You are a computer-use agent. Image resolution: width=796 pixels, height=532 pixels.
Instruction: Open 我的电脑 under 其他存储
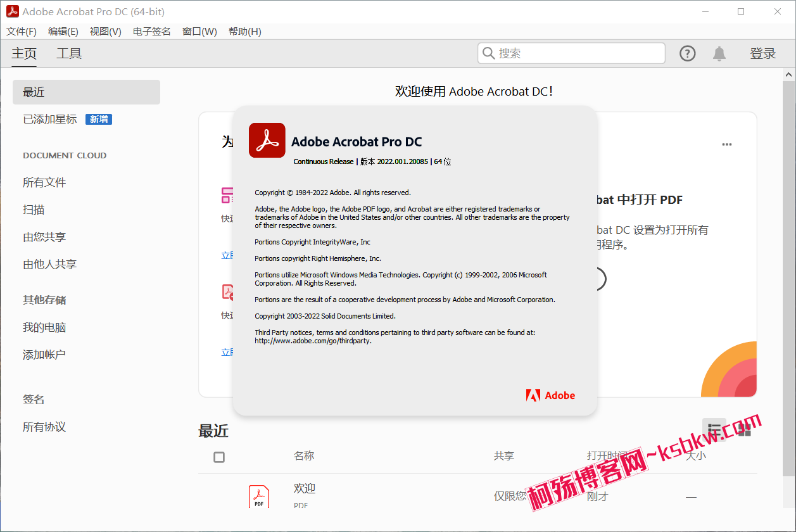click(44, 327)
